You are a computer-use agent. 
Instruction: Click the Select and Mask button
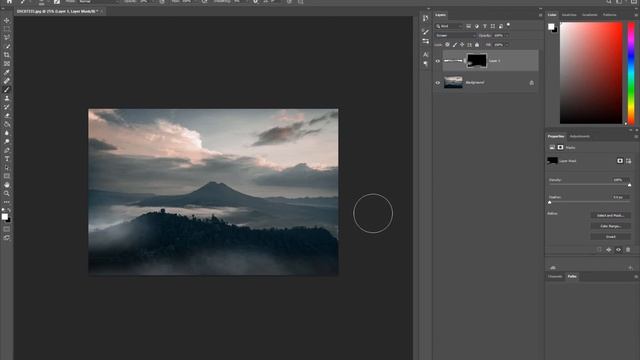pos(610,216)
